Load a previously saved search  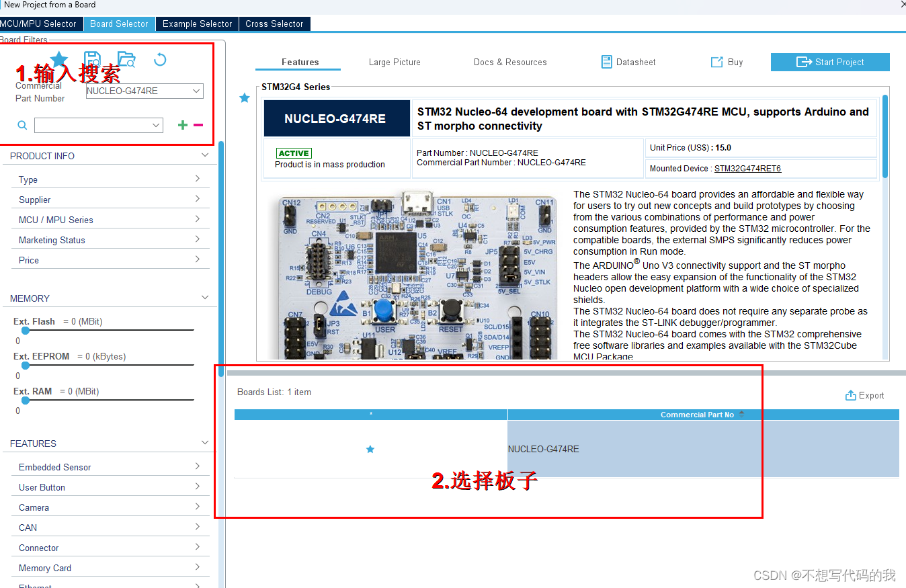(126, 58)
